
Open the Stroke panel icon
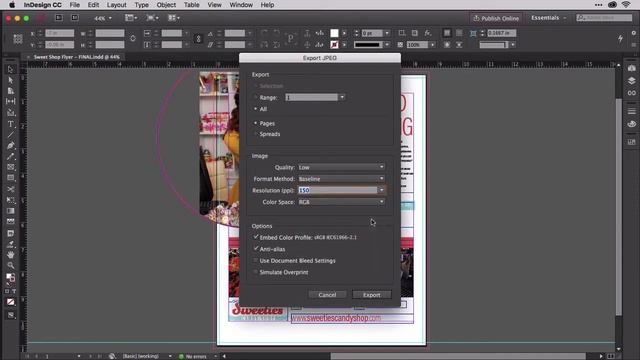pyautogui.click(x=631, y=111)
